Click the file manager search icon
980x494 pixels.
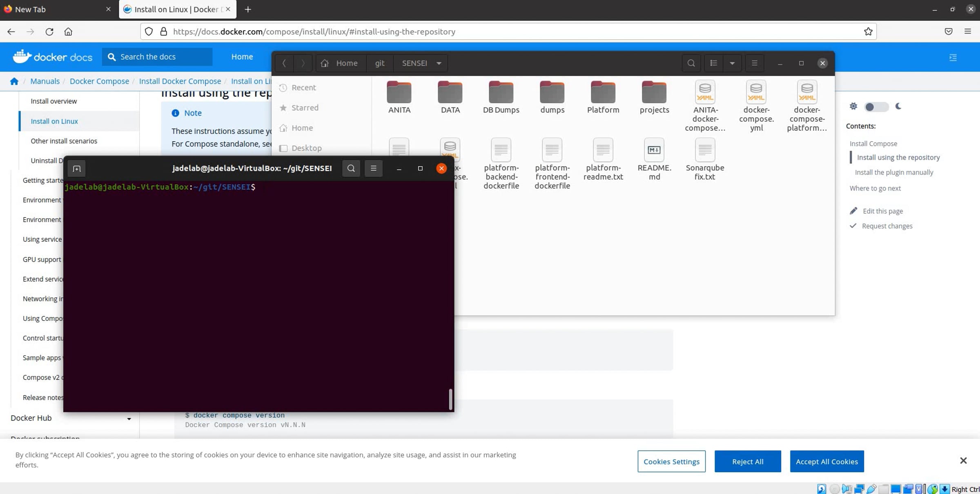[691, 63]
